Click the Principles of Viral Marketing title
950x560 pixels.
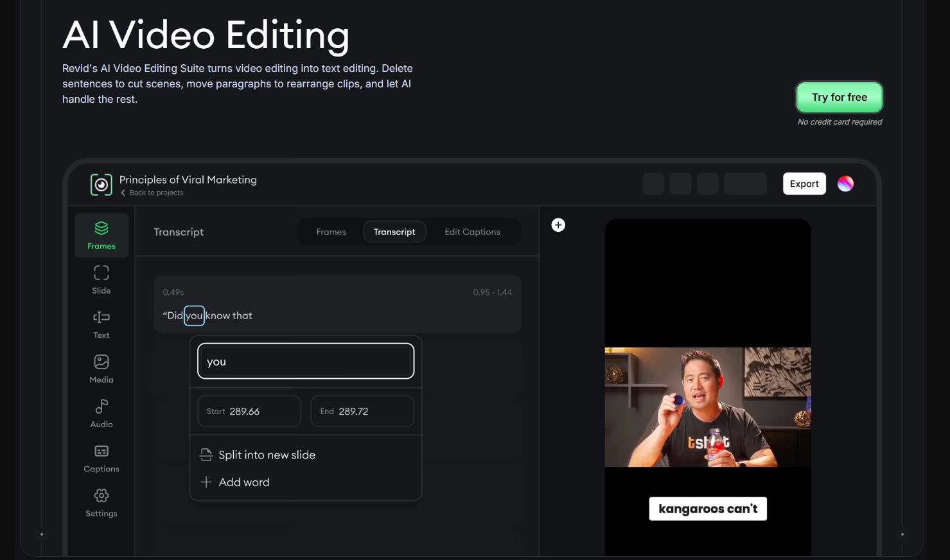tap(188, 180)
